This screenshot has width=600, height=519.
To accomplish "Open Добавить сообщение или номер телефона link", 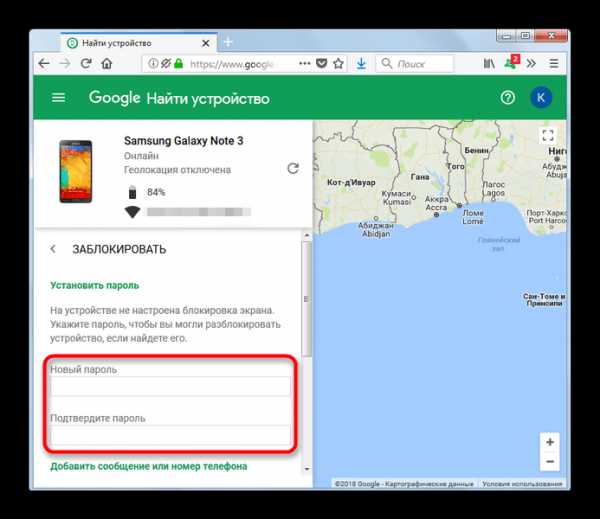I will 149,466.
